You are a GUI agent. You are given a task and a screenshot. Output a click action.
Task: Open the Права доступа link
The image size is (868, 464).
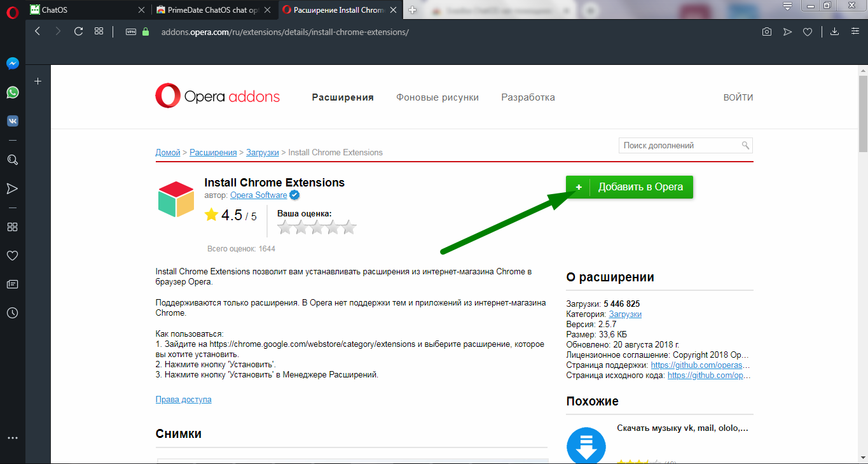pyautogui.click(x=184, y=400)
